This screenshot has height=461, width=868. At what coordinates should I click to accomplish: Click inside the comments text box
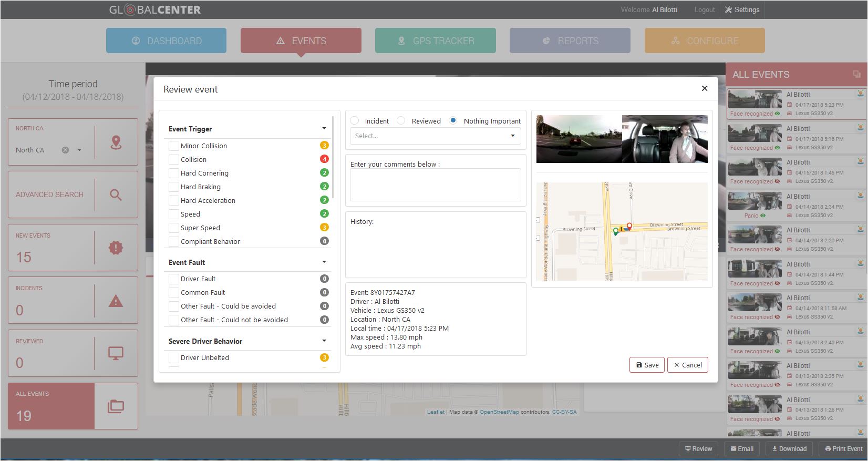[436, 185]
